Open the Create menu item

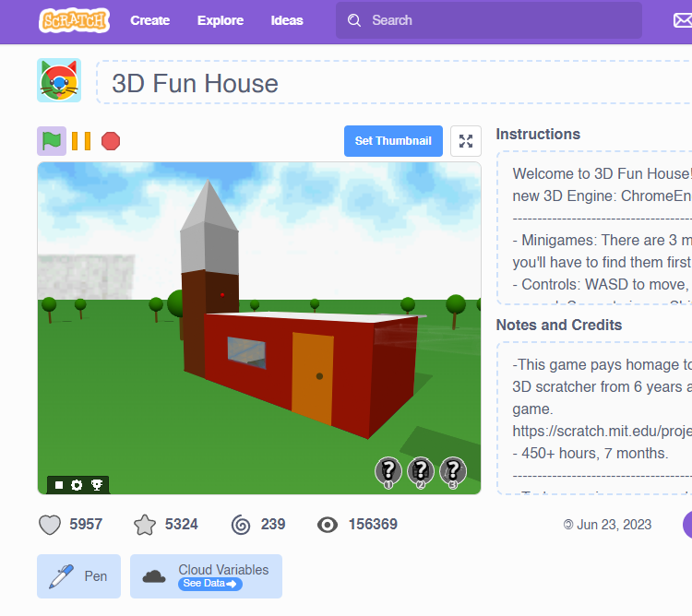tap(150, 20)
